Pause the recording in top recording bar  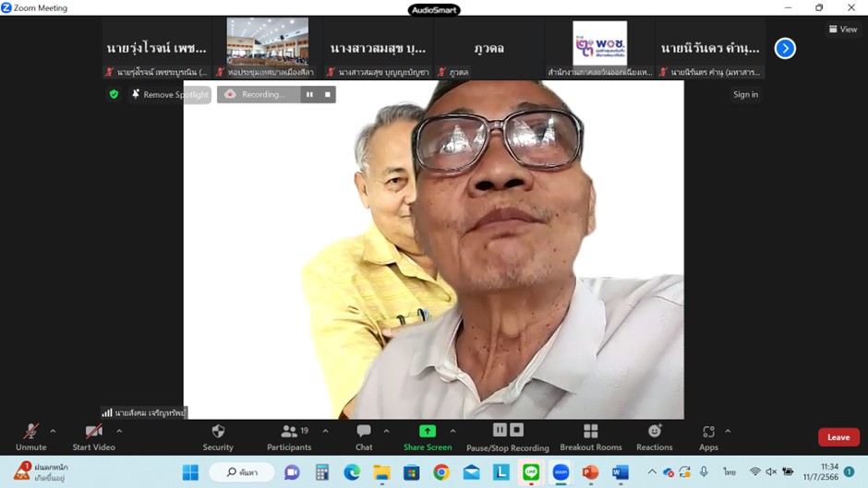[x=309, y=94]
